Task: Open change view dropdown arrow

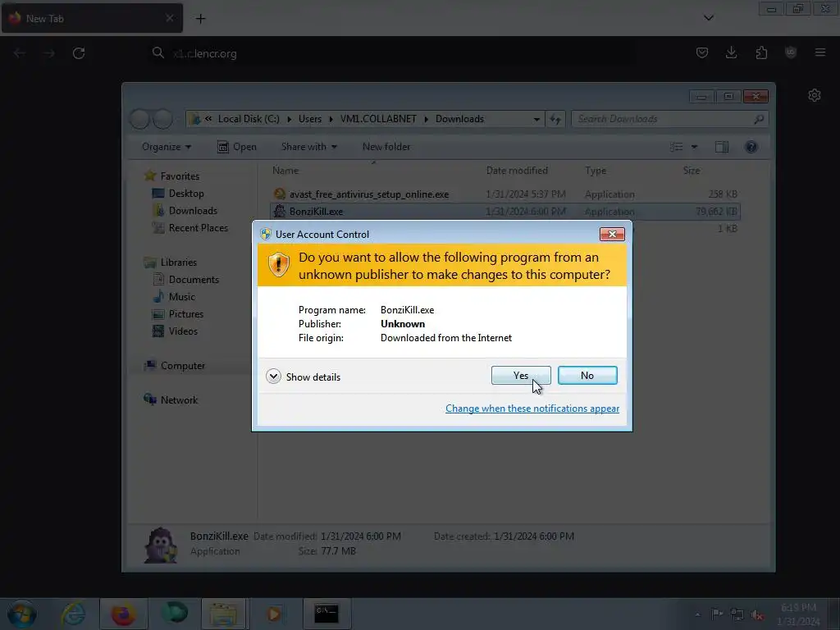Action: pyautogui.click(x=694, y=147)
